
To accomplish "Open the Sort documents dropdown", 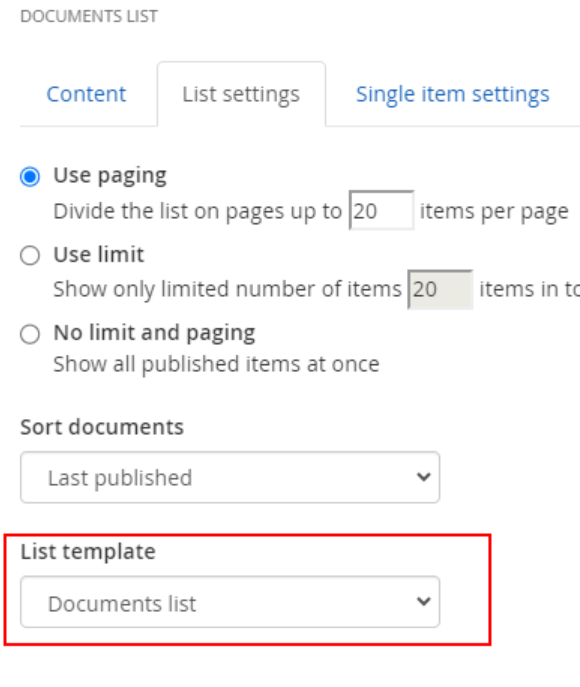I will point(230,477).
